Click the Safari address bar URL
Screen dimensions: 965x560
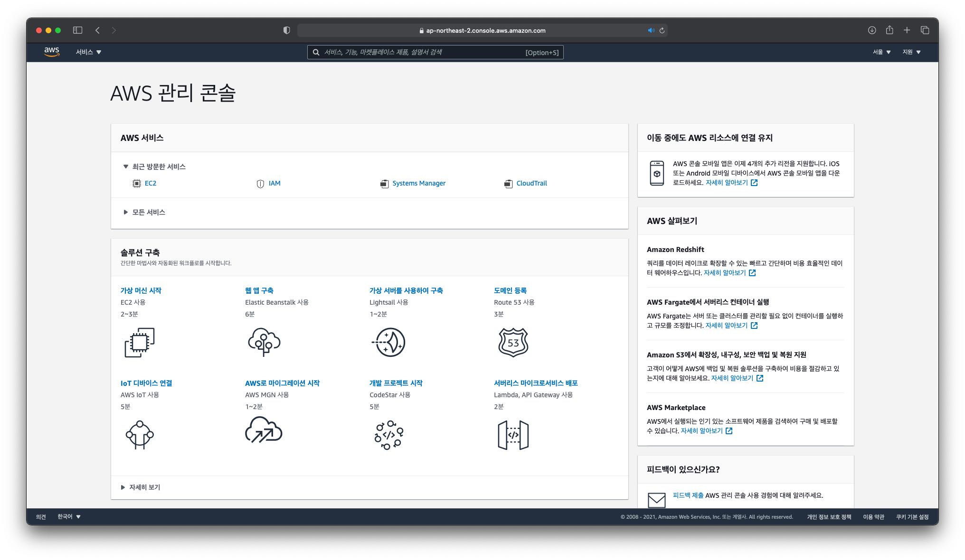pos(482,30)
